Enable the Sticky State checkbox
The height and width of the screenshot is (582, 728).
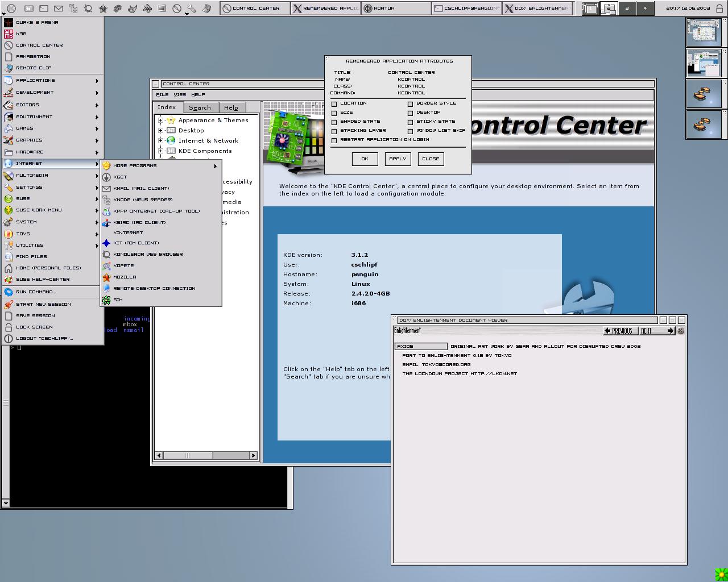click(x=410, y=122)
